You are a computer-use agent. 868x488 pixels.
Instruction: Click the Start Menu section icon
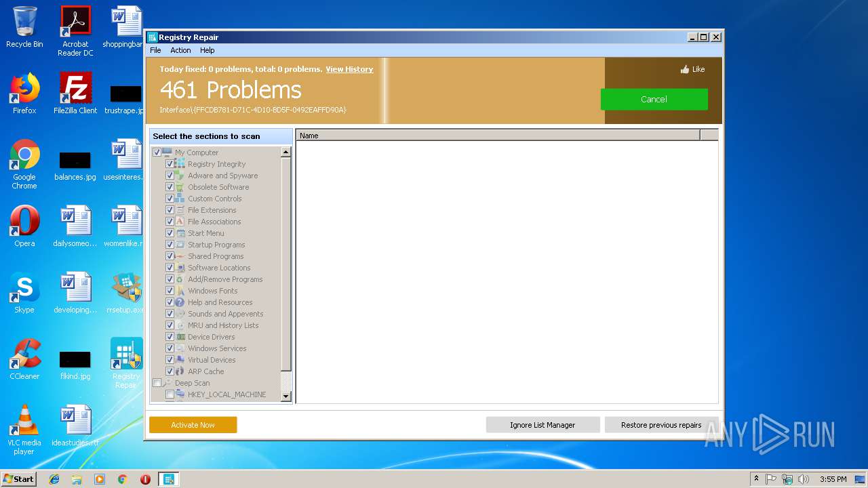pos(180,233)
